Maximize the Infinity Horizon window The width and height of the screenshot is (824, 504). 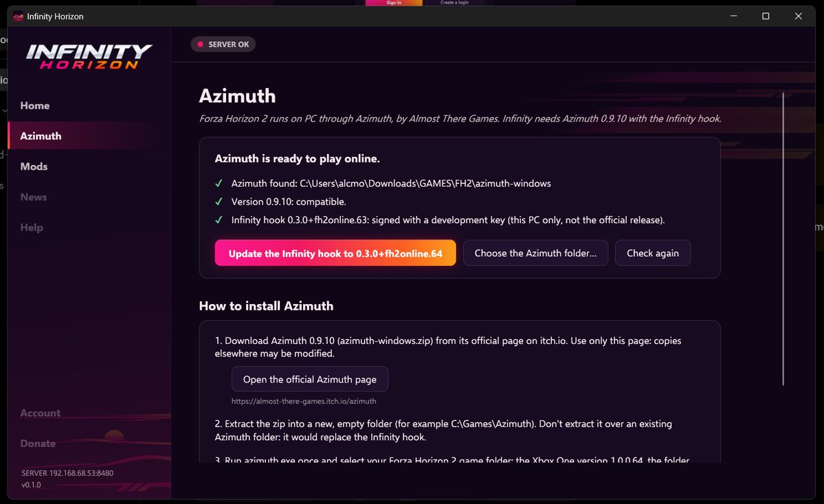point(766,16)
